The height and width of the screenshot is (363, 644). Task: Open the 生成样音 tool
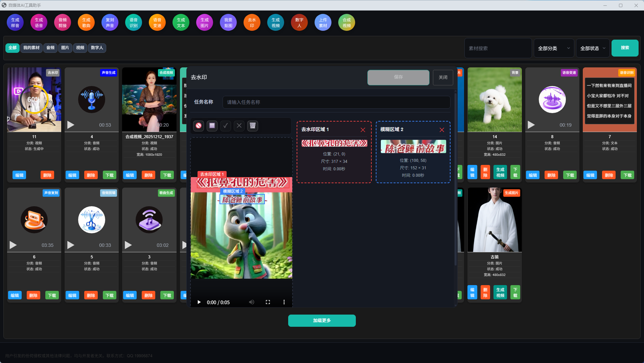click(x=15, y=23)
